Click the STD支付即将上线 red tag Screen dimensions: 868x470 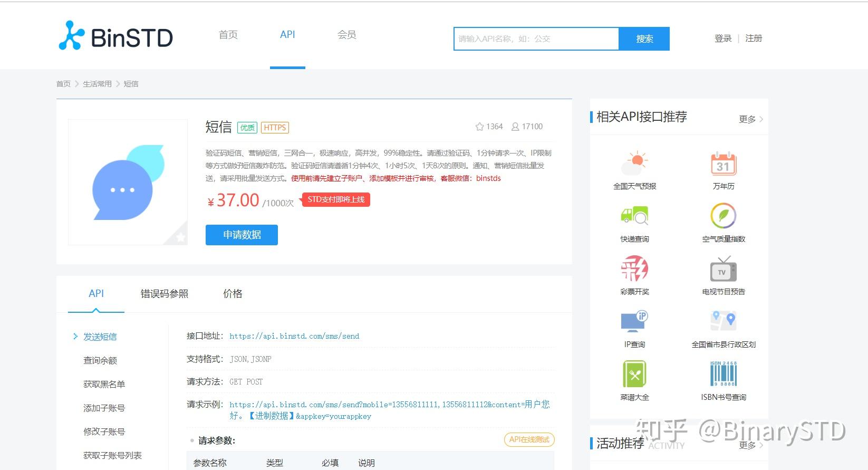pos(335,199)
